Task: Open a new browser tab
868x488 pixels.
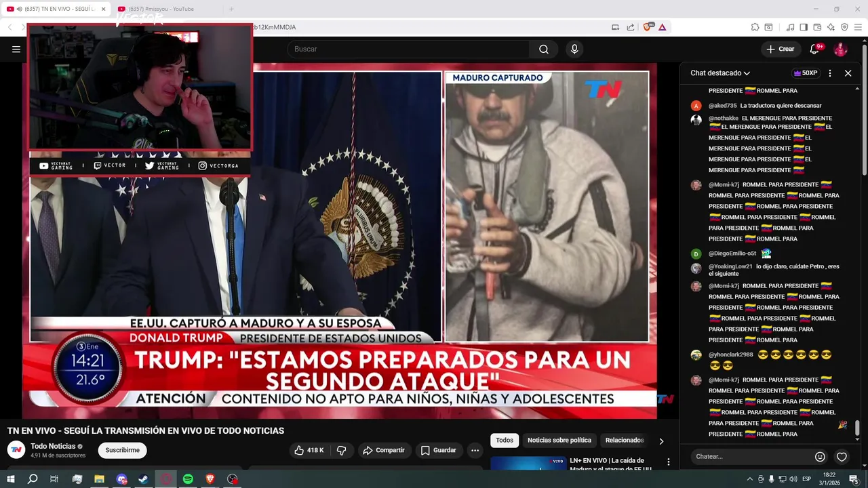Action: [231, 9]
